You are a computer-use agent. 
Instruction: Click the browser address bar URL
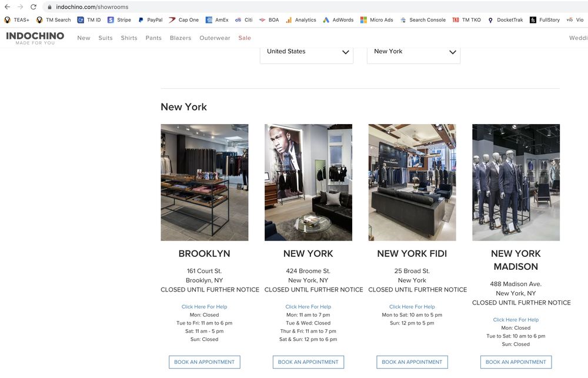click(92, 7)
